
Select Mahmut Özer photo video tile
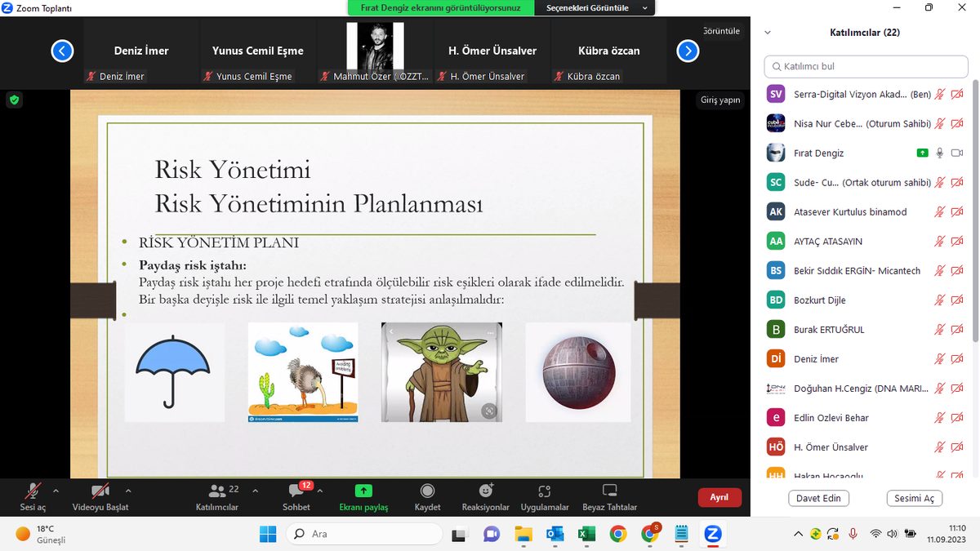click(x=375, y=51)
